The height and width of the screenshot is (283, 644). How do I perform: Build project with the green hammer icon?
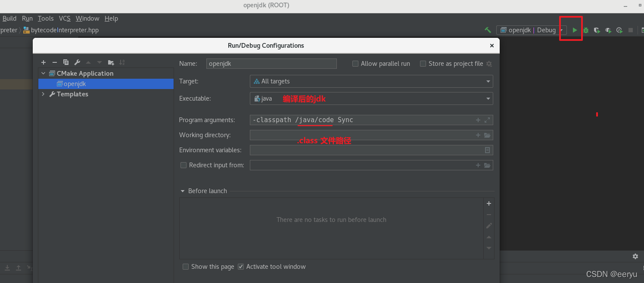click(x=488, y=30)
